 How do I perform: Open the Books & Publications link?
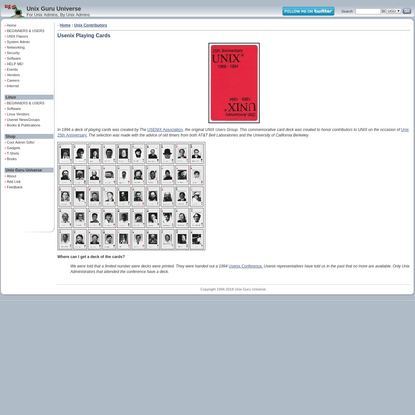[x=23, y=125]
